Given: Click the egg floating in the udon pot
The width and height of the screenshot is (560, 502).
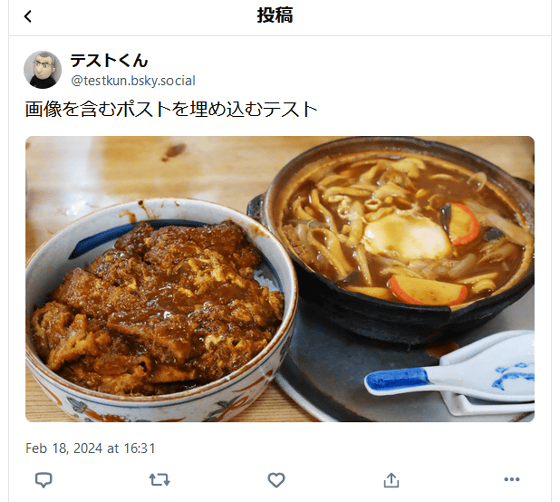Looking at the screenshot, I should (407, 236).
